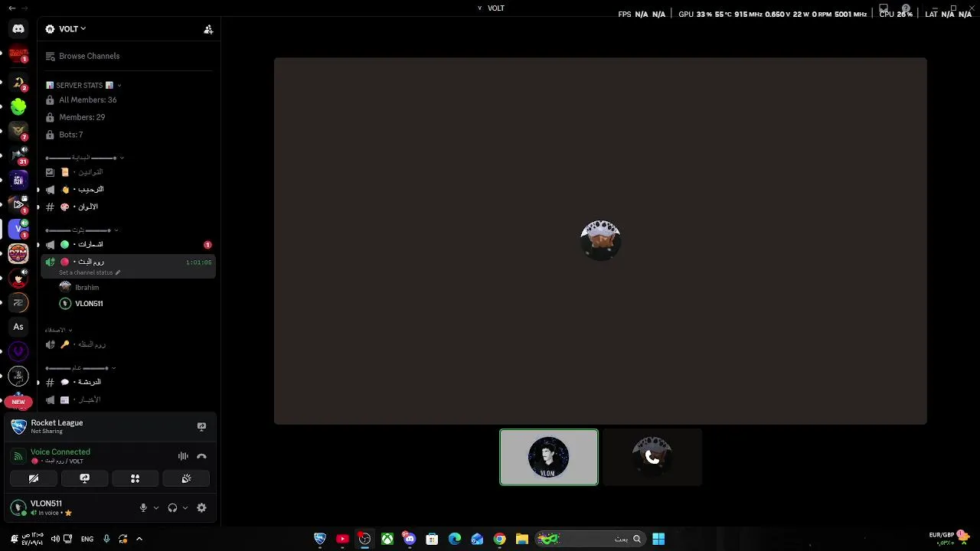This screenshot has width=980, height=551.
Task: Select the Members: 29 channel
Action: (128, 117)
